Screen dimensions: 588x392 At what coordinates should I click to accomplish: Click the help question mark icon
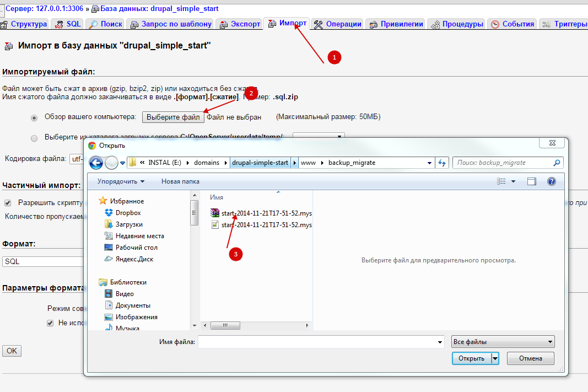pos(551,181)
